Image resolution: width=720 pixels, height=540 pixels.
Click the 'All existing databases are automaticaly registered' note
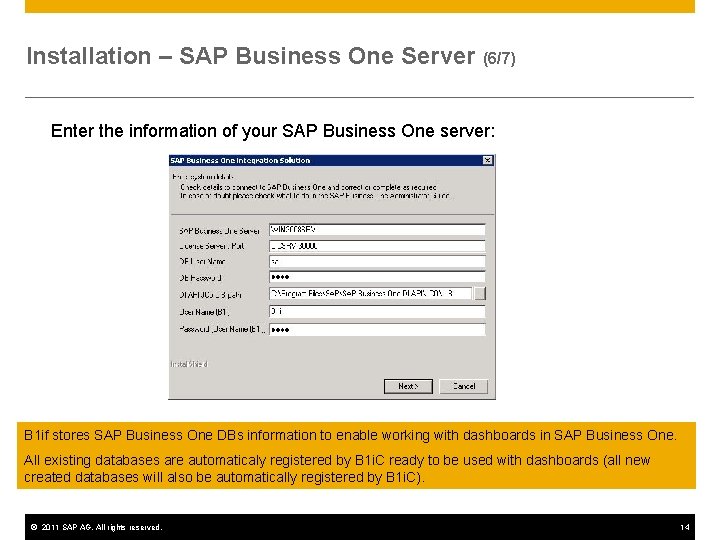pos(337,469)
